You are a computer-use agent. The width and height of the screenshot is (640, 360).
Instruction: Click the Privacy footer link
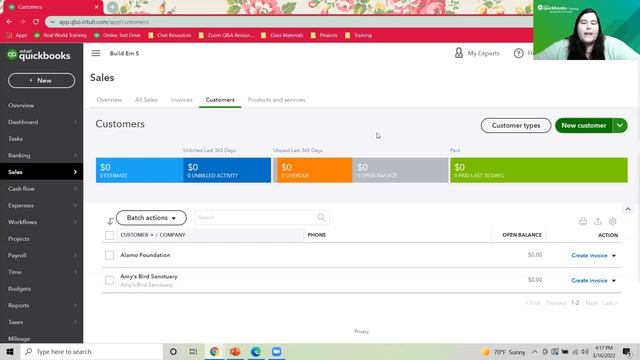tap(361, 331)
